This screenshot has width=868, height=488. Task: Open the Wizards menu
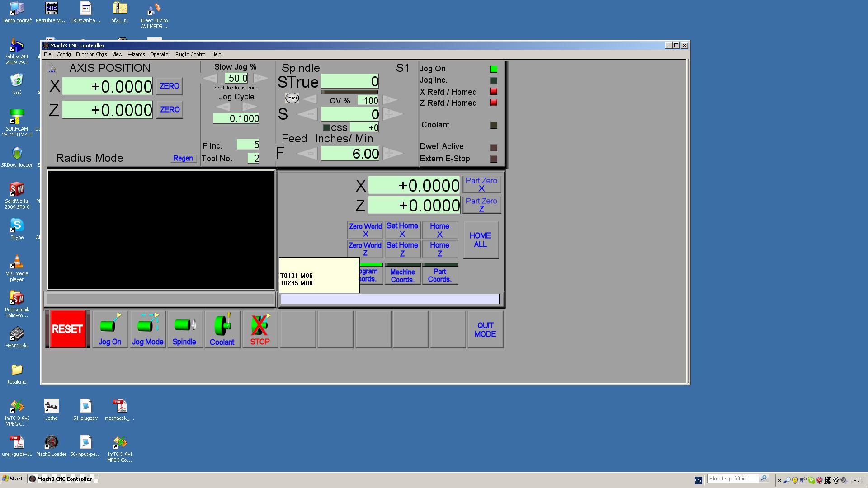136,54
